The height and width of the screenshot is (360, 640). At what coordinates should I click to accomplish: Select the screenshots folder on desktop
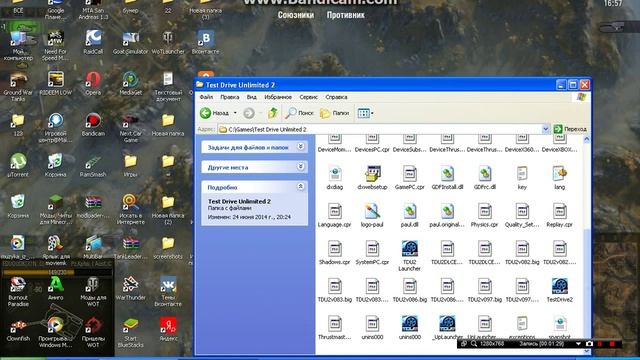point(168,247)
